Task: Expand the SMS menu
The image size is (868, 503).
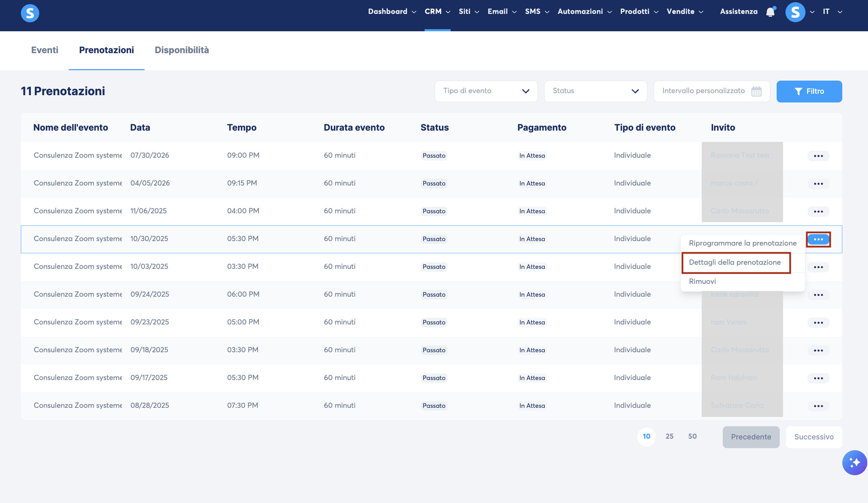Action: tap(537, 11)
